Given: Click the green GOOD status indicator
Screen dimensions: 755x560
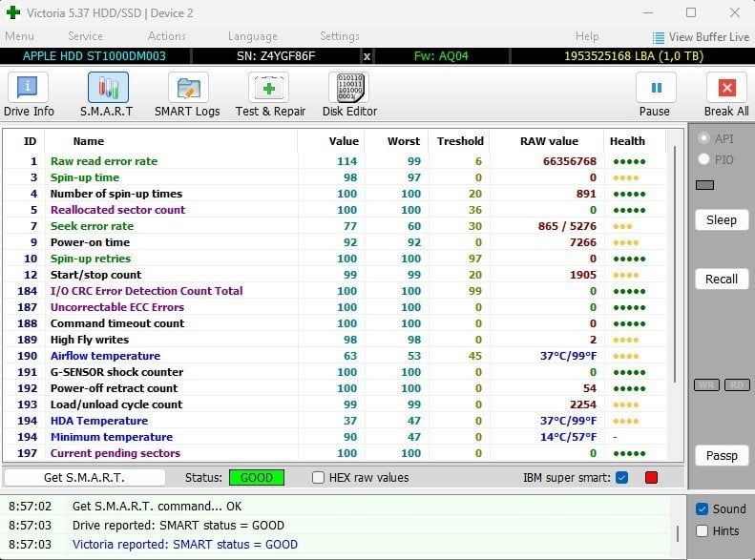Looking at the screenshot, I should click(257, 478).
